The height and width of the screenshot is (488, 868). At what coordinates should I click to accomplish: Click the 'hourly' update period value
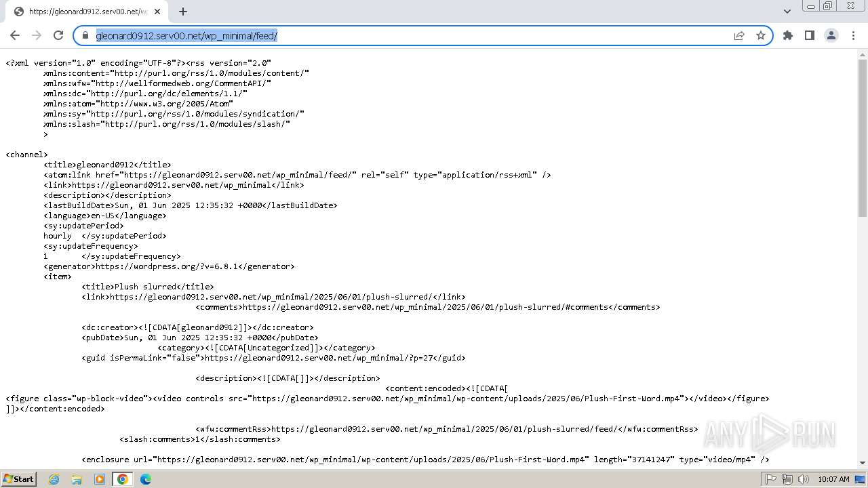coord(58,236)
